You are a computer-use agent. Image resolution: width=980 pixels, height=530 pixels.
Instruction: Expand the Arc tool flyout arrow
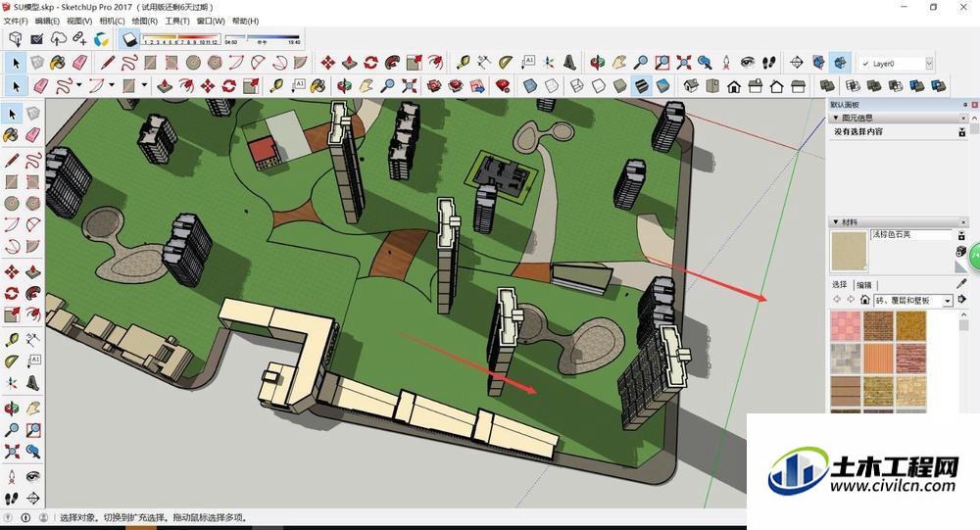point(112,84)
